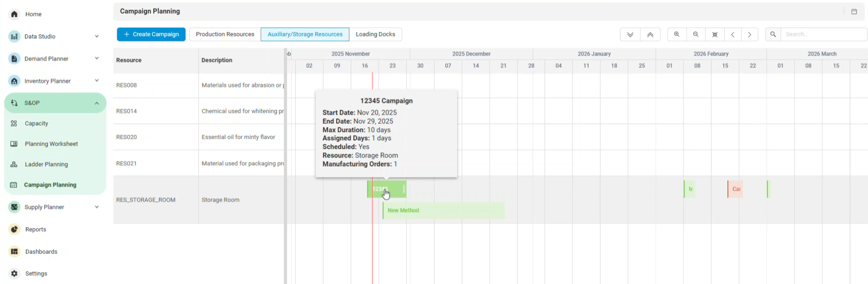This screenshot has height=284, width=868.
Task: Click the calendar icon in the header
Action: point(854,12)
